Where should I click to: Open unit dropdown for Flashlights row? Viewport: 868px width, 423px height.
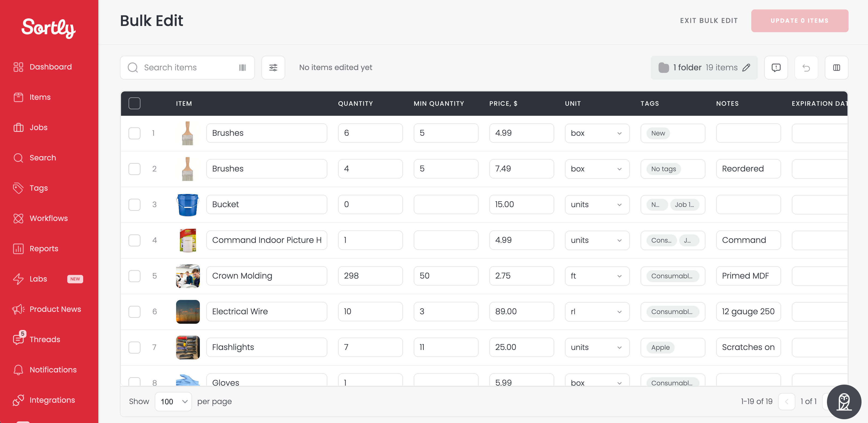(597, 347)
